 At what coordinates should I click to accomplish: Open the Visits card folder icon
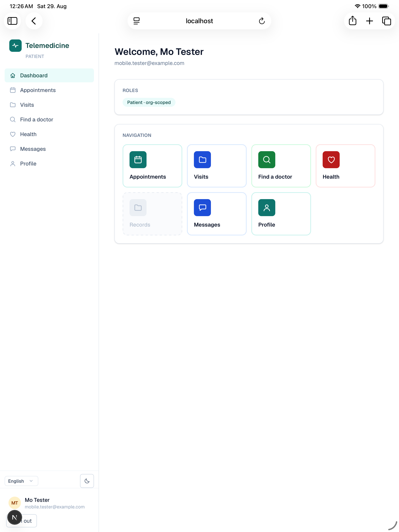click(202, 160)
